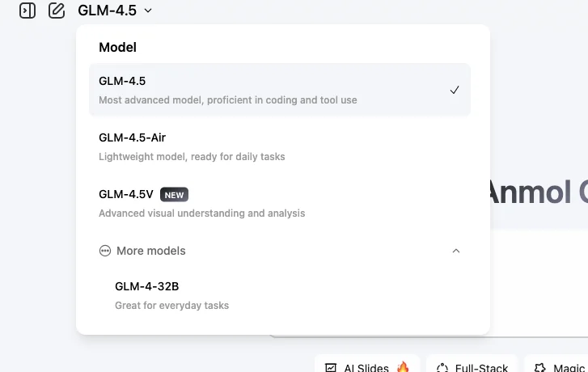
Task: Select the GLM-4.5 model option
Action: click(280, 90)
